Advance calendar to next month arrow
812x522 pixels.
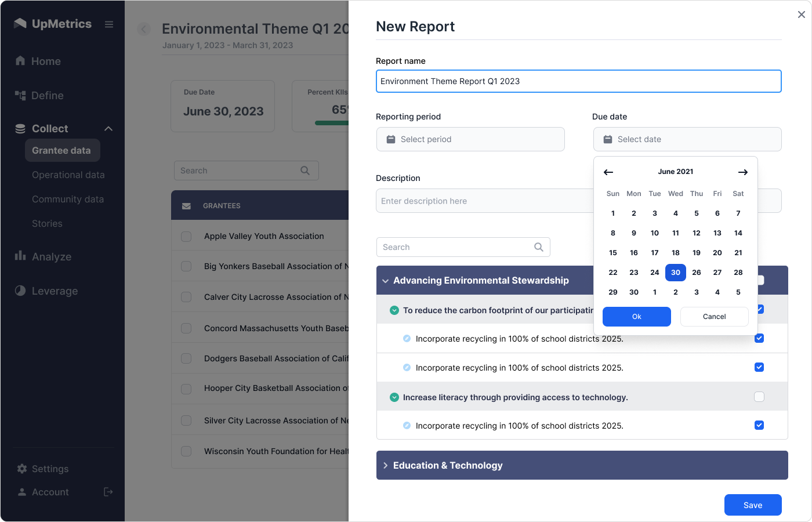pyautogui.click(x=742, y=172)
